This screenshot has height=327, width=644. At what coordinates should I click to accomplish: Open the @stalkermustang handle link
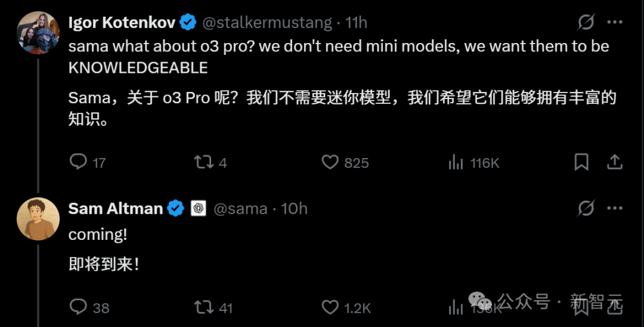[267, 23]
